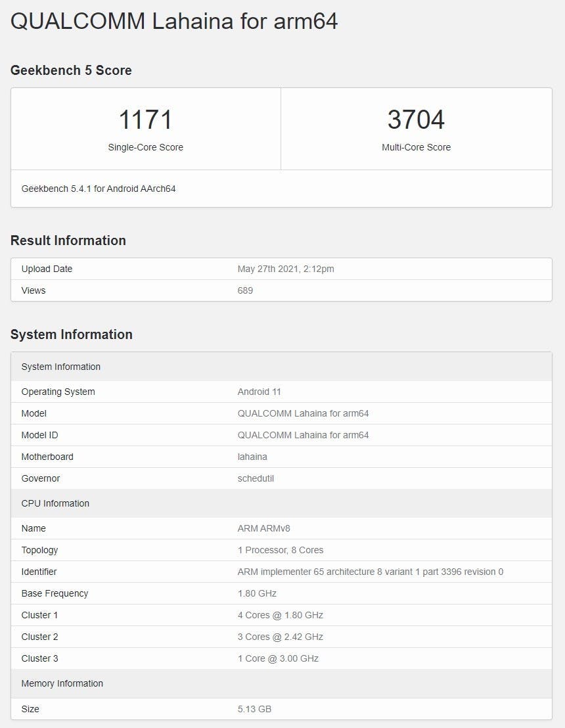Image resolution: width=565 pixels, height=728 pixels.
Task: Click the Geekbench 5 Score heading
Action: coord(71,70)
